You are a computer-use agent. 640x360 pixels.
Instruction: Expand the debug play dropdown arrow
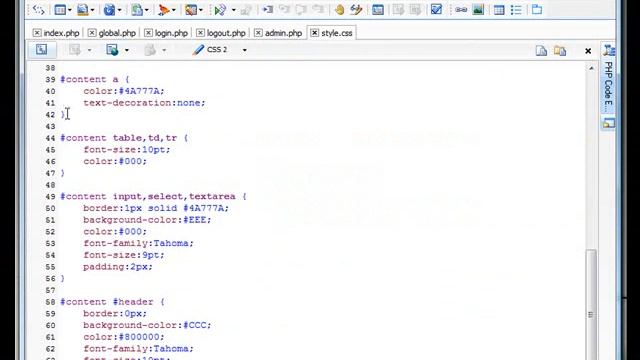tap(233, 10)
